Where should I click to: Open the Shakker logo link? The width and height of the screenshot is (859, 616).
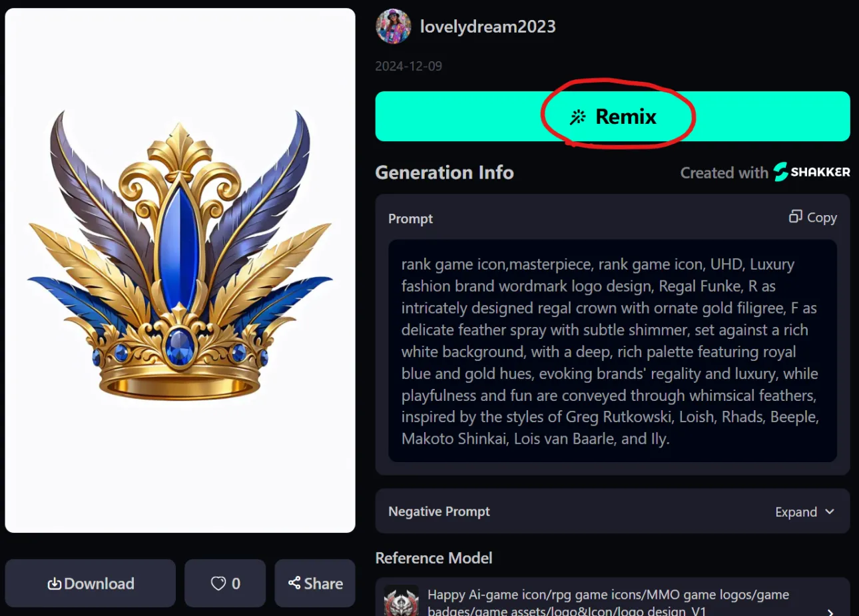[812, 172]
